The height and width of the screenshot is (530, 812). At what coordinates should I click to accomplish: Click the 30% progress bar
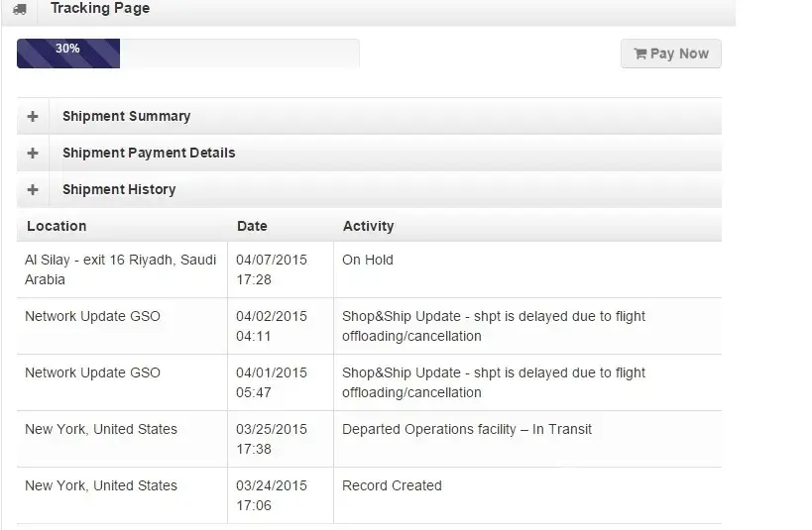(68, 53)
